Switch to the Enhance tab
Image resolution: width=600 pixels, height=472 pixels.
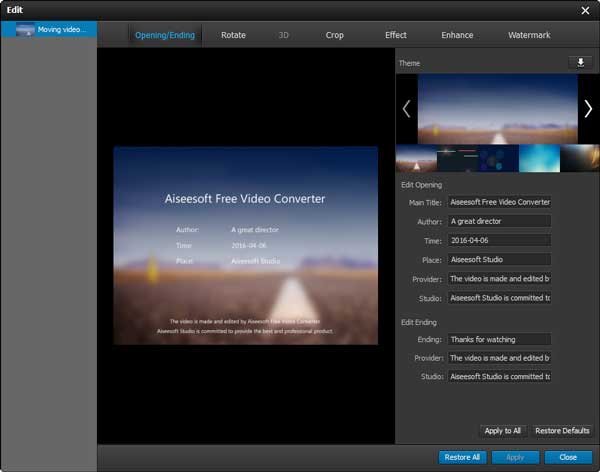click(457, 35)
